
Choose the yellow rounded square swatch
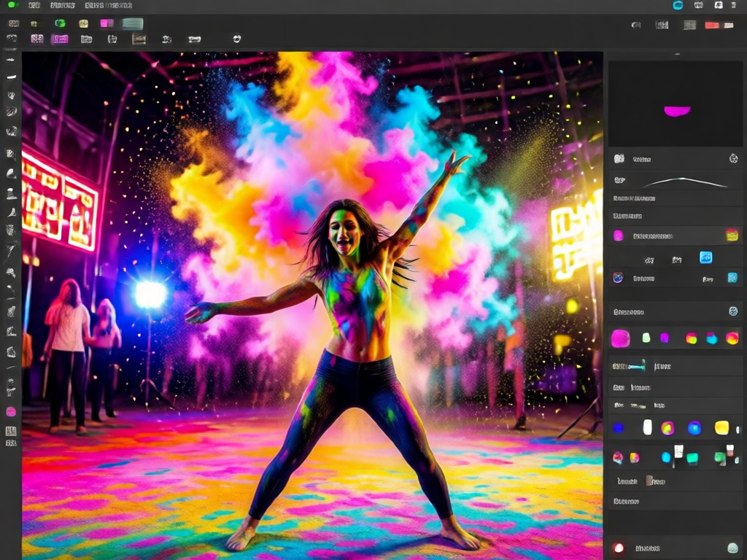click(721, 427)
